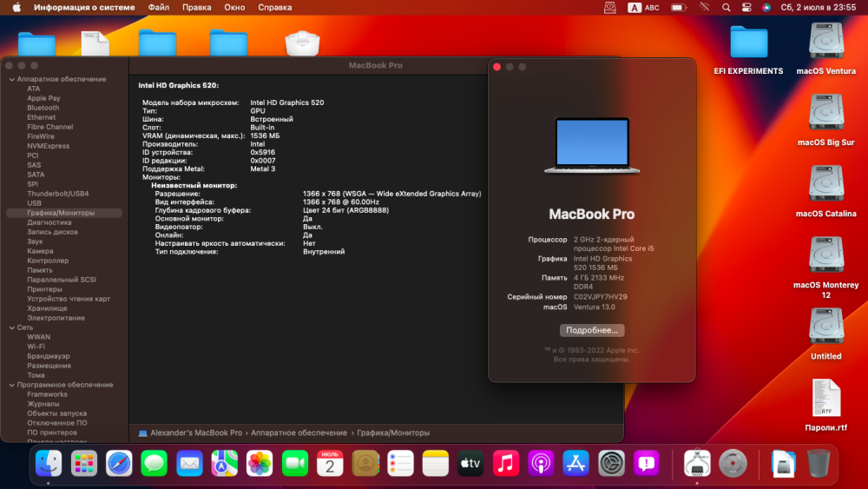
Task: Click serial number C02VJPY7HV29
Action: [600, 297]
